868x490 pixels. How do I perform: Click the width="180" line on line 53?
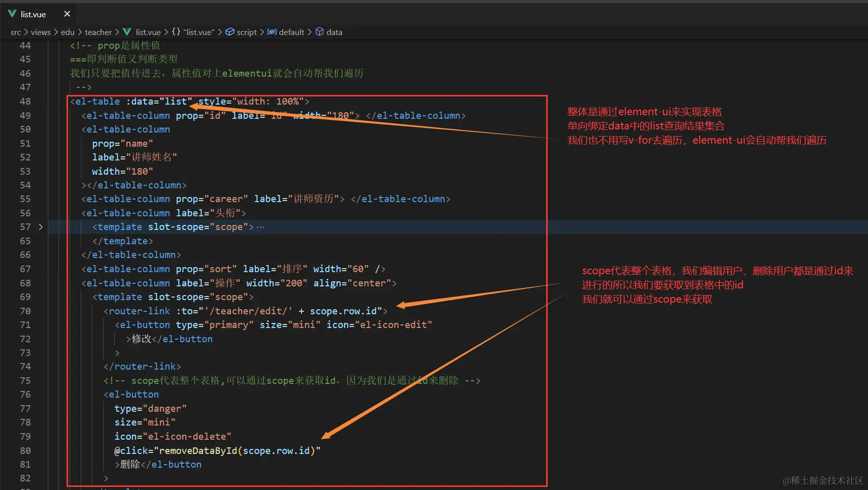point(122,172)
